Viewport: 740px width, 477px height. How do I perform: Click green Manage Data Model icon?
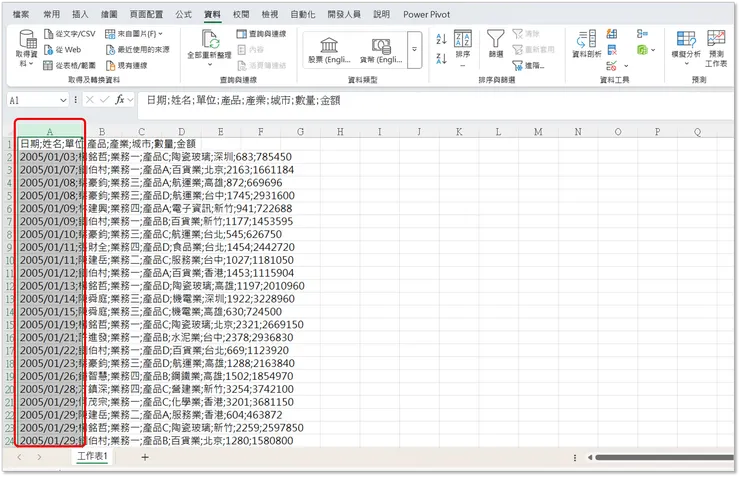point(642,50)
